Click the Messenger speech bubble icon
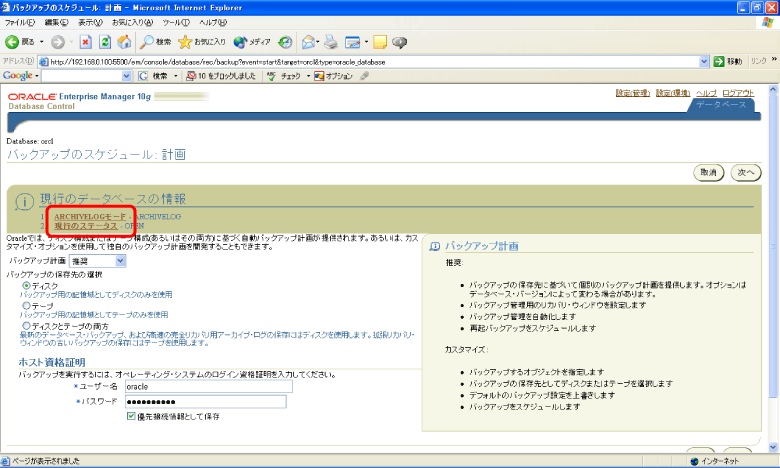Screen dimensions: 780x468 pyautogui.click(x=399, y=42)
